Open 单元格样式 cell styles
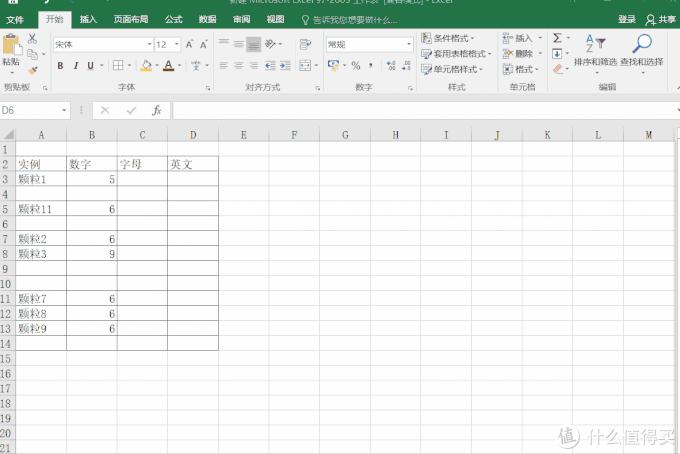The height and width of the screenshot is (454, 680). 452,69
